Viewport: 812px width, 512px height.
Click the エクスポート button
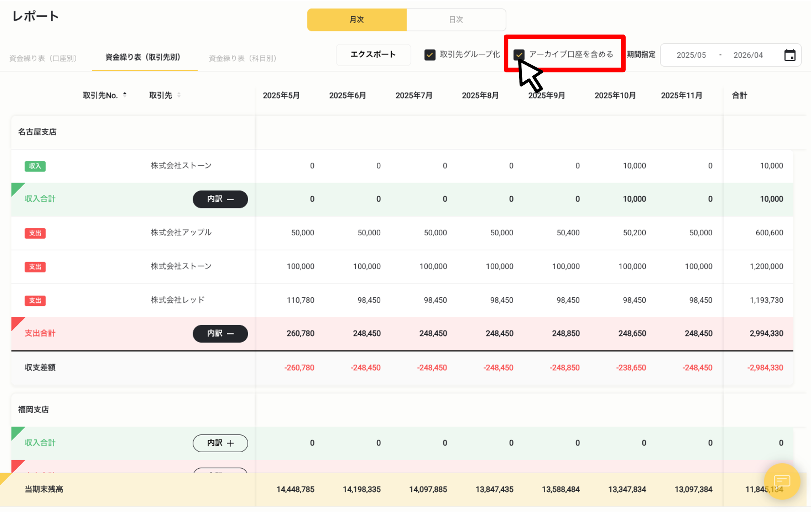pos(373,55)
